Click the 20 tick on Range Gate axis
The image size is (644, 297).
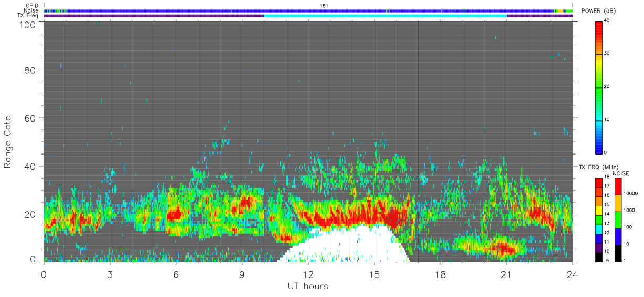30,214
